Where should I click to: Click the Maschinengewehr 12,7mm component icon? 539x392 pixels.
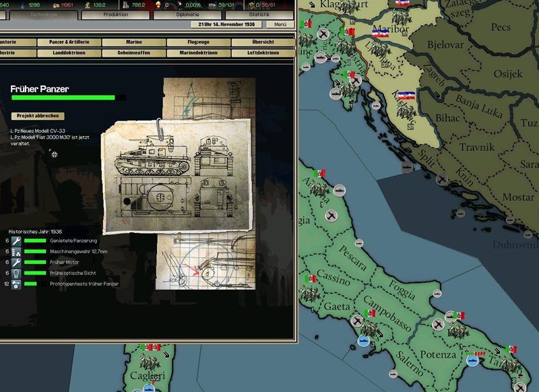click(x=17, y=251)
